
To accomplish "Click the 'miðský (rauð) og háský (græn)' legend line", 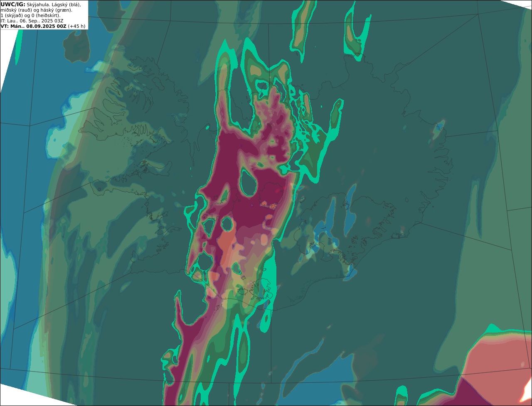I will [37, 10].
